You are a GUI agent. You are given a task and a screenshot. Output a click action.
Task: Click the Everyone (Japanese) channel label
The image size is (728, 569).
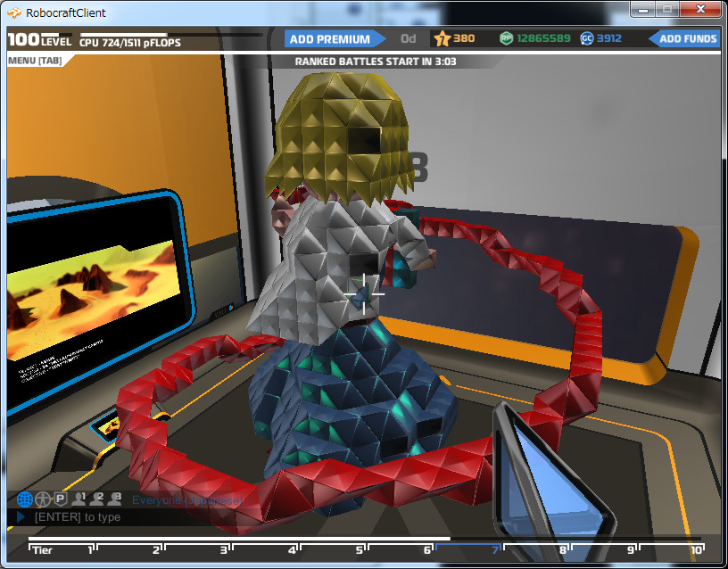click(x=186, y=500)
